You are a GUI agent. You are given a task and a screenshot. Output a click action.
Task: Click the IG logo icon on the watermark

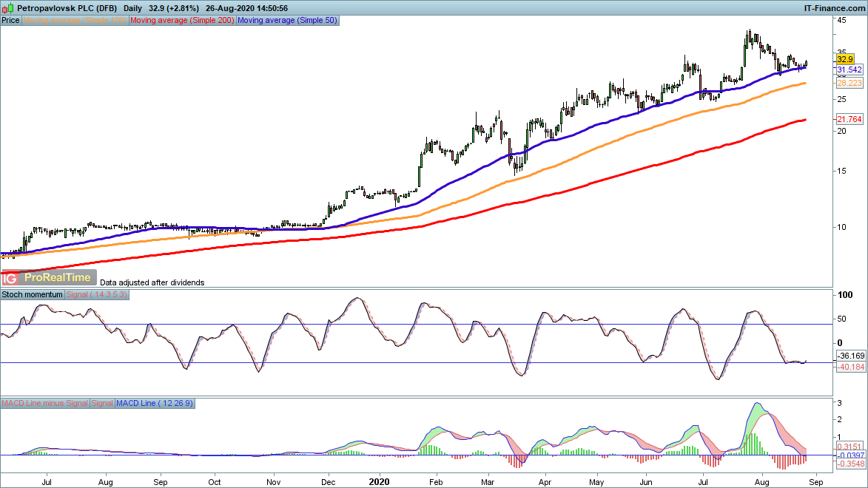click(x=10, y=278)
